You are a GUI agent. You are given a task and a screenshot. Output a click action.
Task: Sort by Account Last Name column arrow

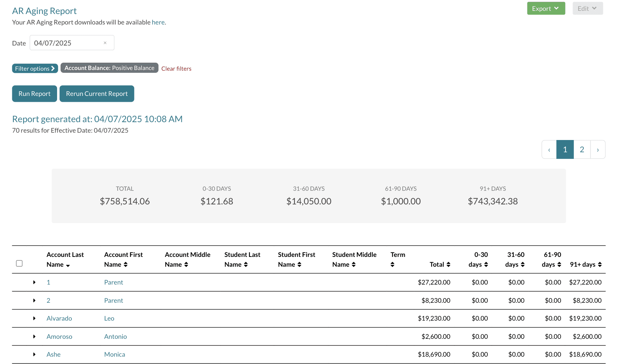68,265
